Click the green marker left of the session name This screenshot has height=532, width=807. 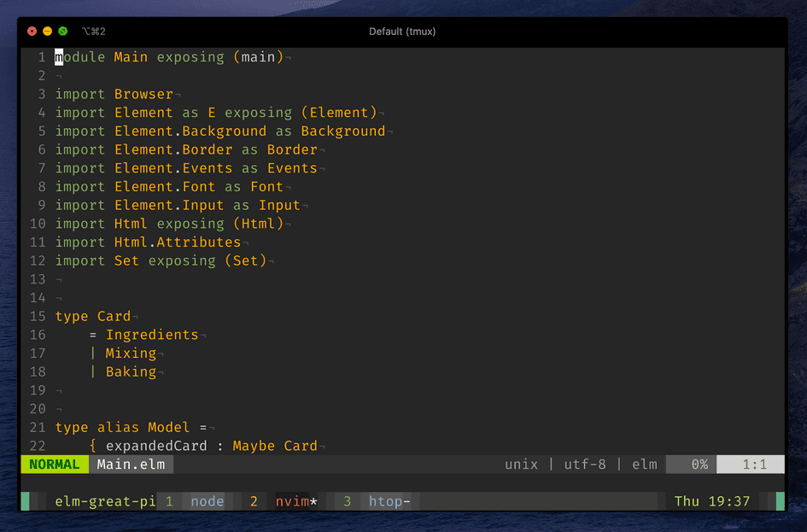pos(26,501)
